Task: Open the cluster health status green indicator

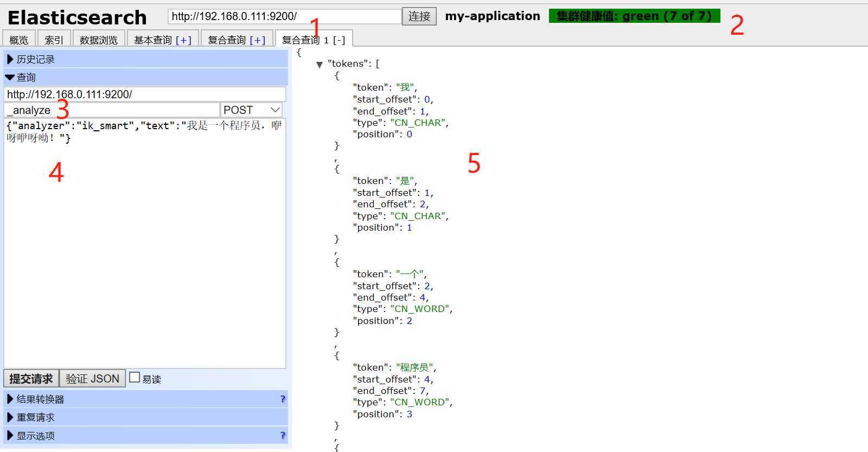Action: [x=634, y=16]
